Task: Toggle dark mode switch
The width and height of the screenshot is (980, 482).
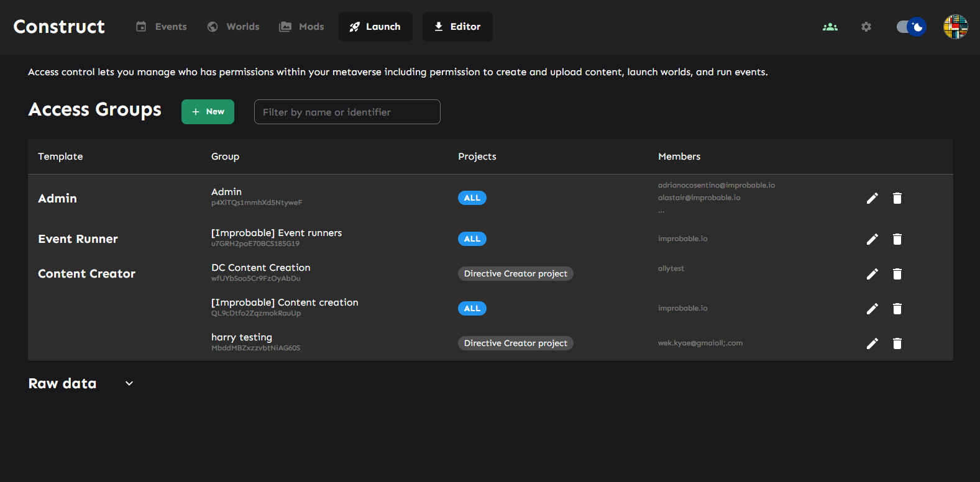Action: [x=911, y=27]
